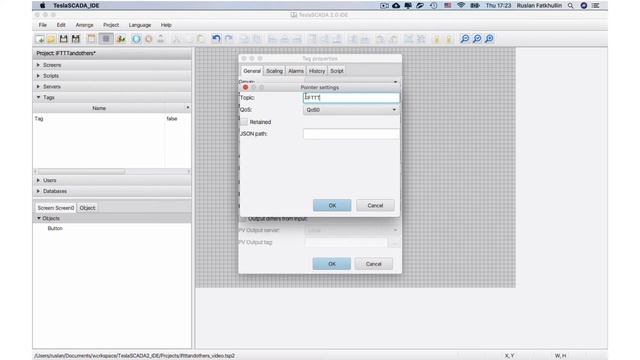Open Notification Center icon

(596, 6)
